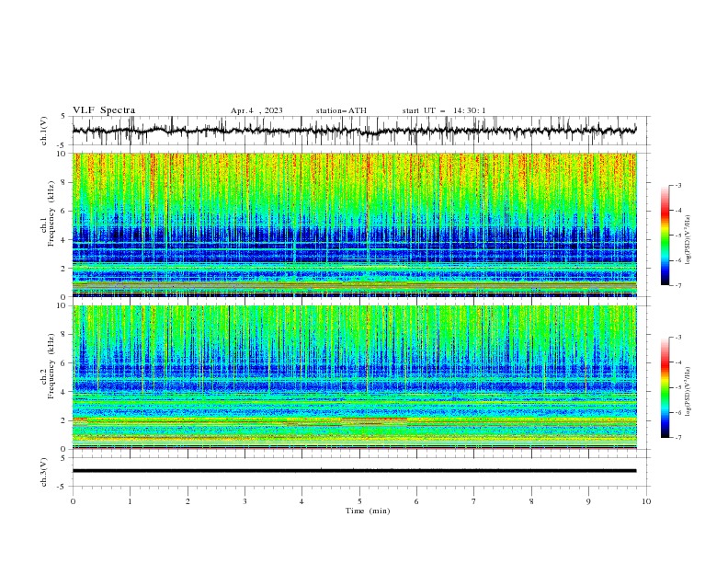Select the "start UT = 14:30: 1" text
Image resolution: width=728 pixels, height=563 pixels.
pos(444,110)
